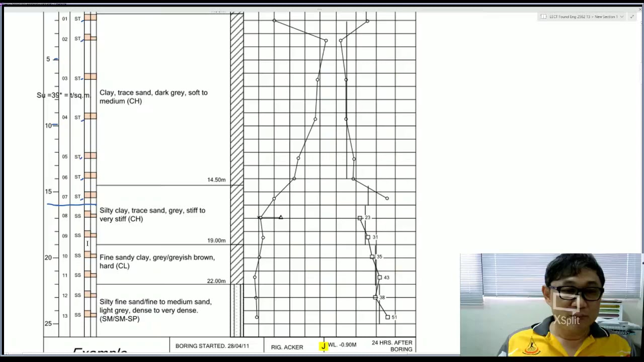Screen dimensions: 644x362
Task: Click depth scale label 15
Action: 48,192
